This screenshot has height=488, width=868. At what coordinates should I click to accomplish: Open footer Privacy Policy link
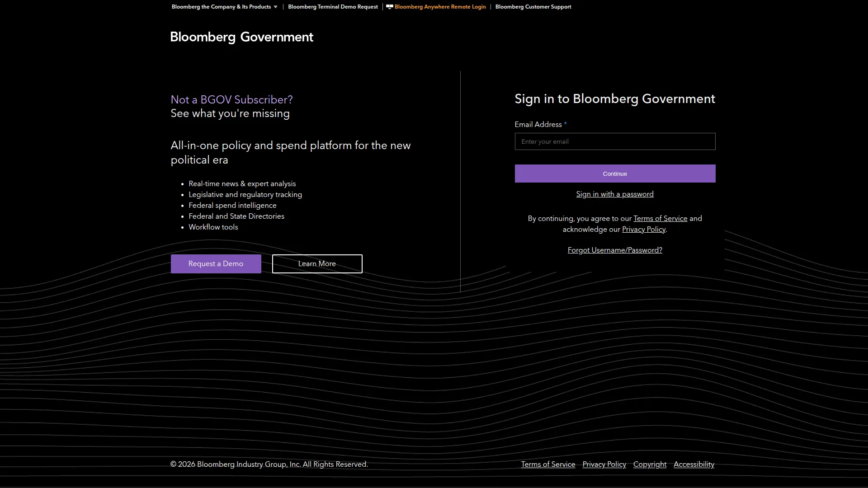(x=604, y=465)
